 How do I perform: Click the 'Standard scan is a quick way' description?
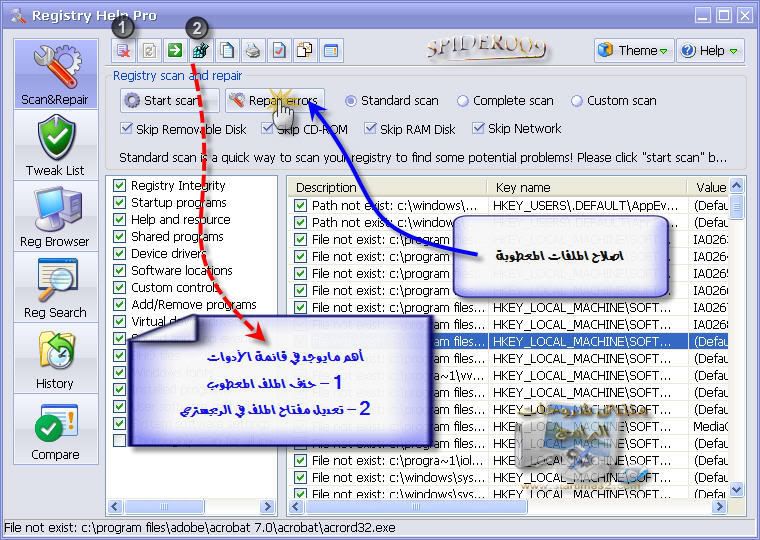tap(423, 158)
